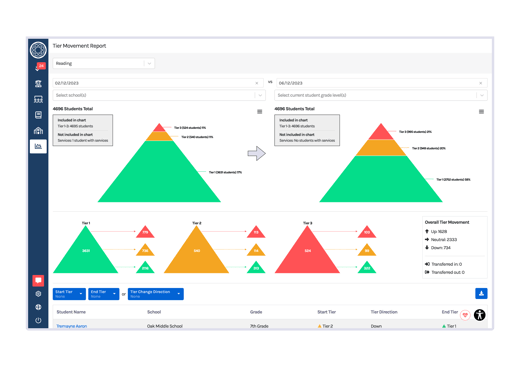Clear the 02/12/2023 date with X
Image resolution: width=520 pixels, height=367 pixels.
[257, 83]
